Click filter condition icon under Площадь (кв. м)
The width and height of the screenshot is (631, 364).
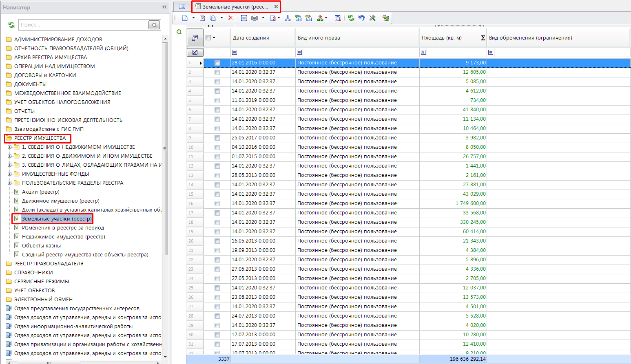[423, 52]
